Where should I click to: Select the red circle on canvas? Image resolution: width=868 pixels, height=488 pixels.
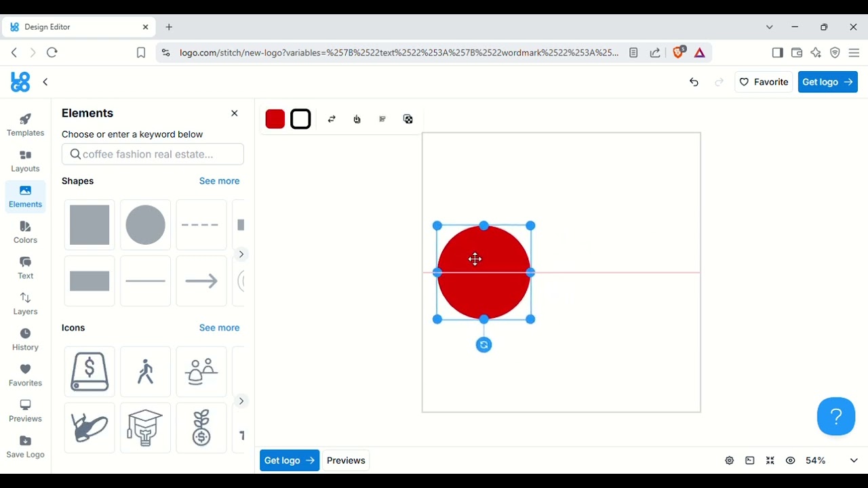coord(484,272)
